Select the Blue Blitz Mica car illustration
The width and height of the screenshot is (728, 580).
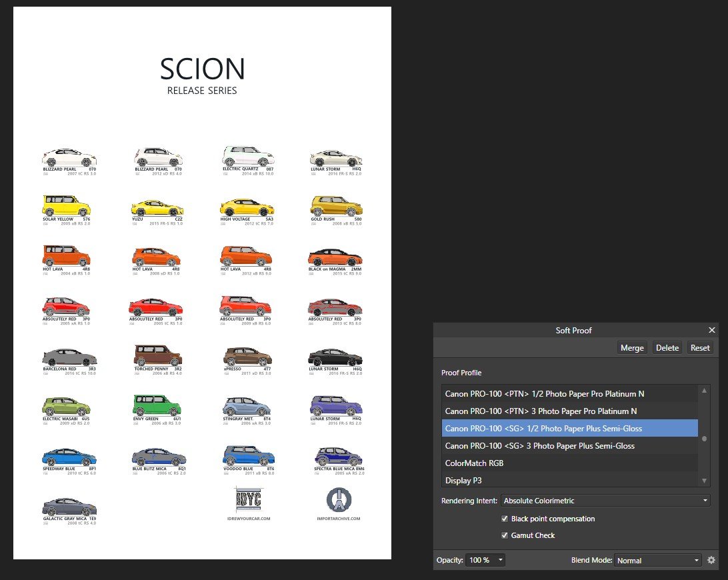pyautogui.click(x=159, y=457)
